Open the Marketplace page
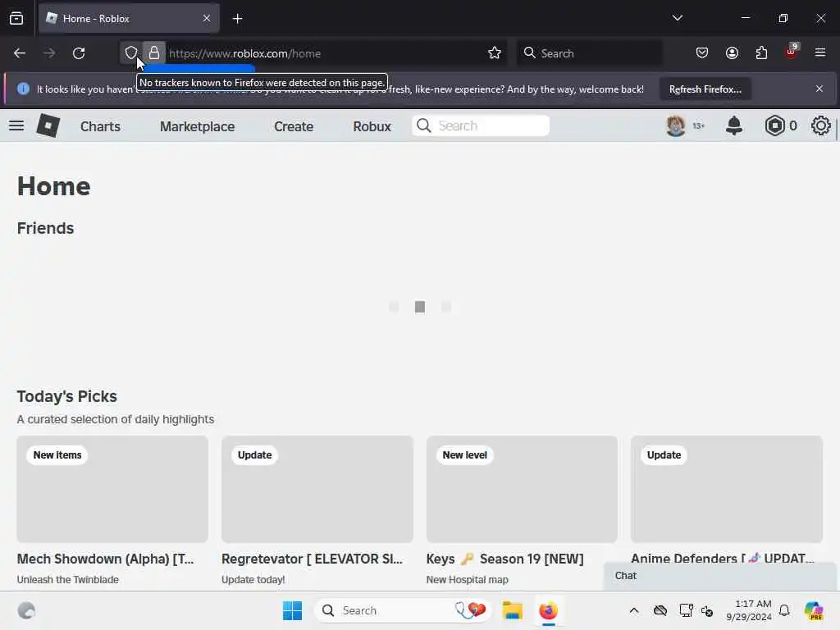The height and width of the screenshot is (630, 840). [x=197, y=126]
